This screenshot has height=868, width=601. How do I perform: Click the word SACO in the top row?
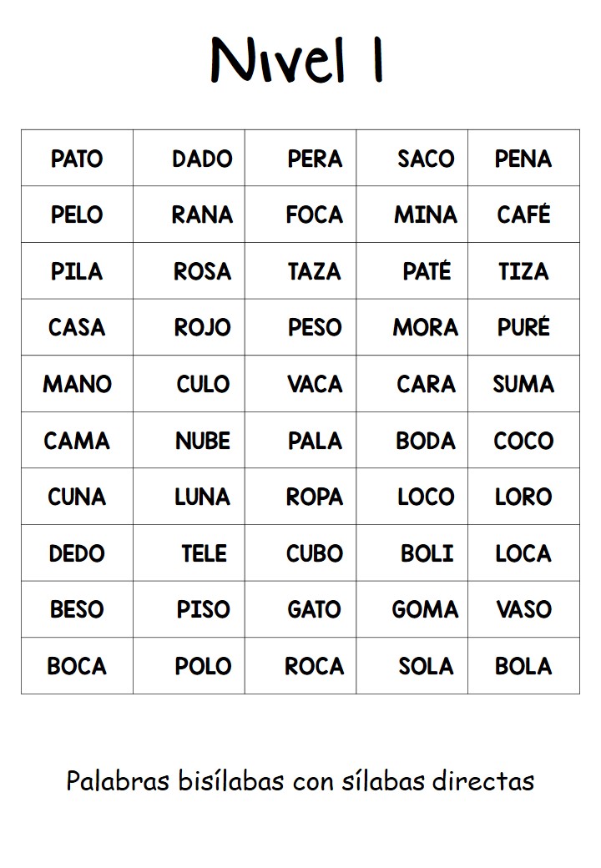[426, 159]
